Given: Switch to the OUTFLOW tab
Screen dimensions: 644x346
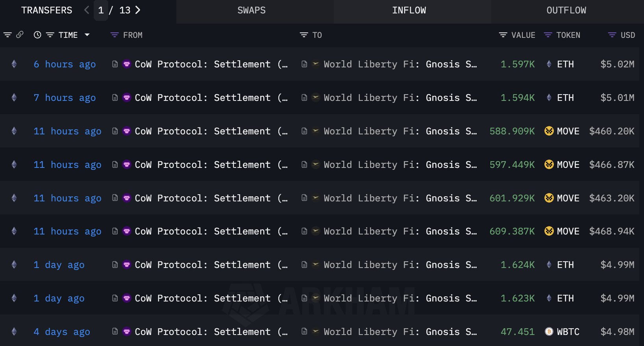Looking at the screenshot, I should click(x=566, y=11).
